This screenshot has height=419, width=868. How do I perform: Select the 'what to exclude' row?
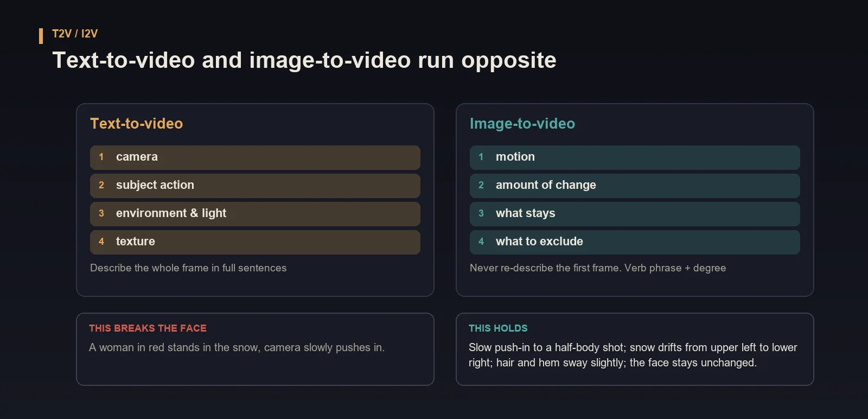point(635,242)
